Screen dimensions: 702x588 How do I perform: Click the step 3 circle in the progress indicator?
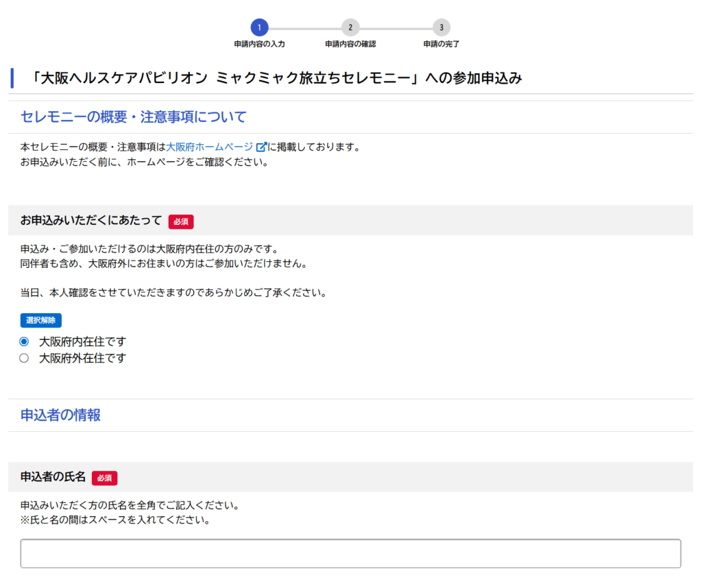[441, 27]
